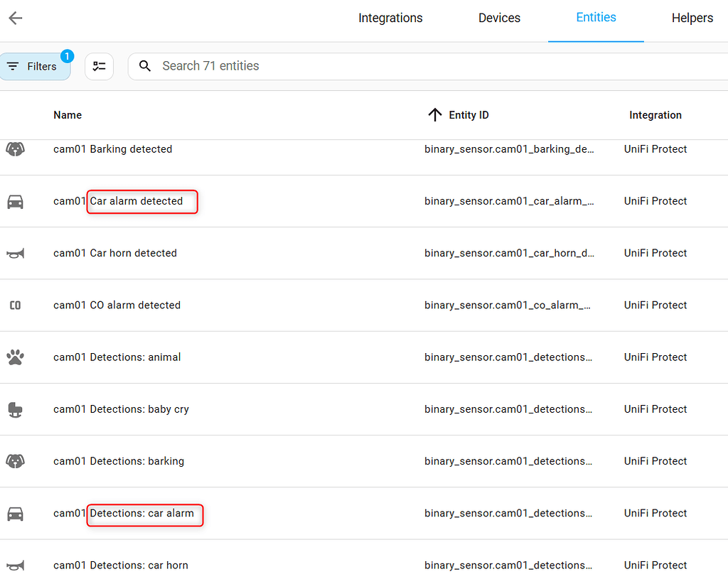Select the paw icon for Detections: animal
This screenshot has height=584, width=728.
16,357
